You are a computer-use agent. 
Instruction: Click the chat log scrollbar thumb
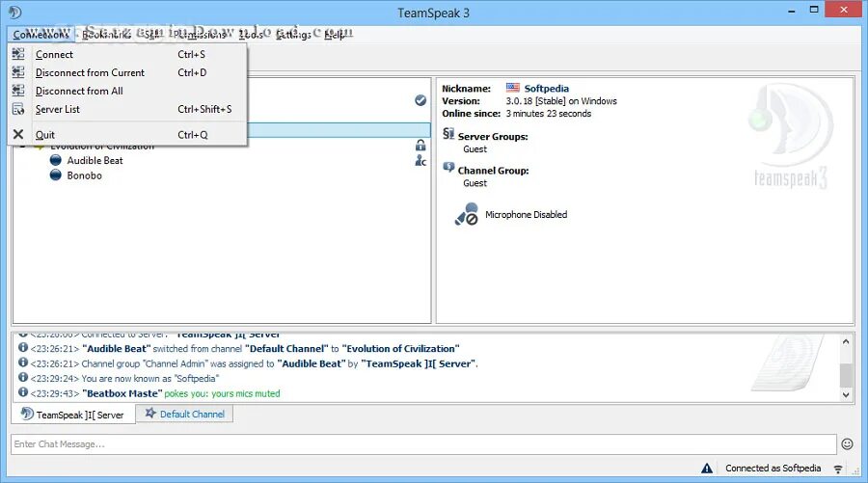pos(846,376)
